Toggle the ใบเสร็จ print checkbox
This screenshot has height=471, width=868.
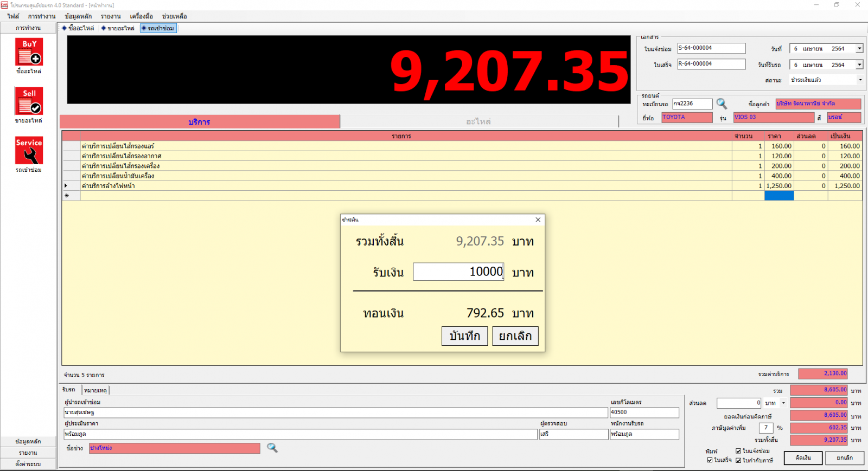pos(710,460)
